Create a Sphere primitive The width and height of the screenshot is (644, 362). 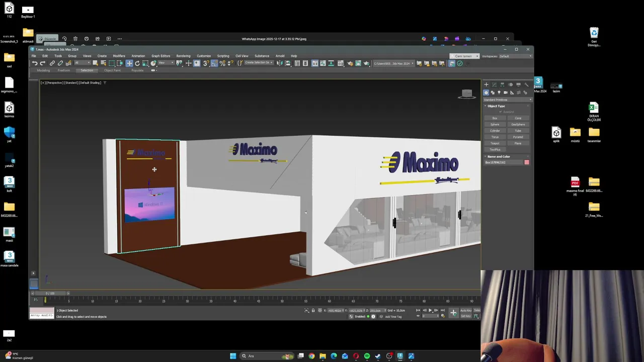(495, 124)
